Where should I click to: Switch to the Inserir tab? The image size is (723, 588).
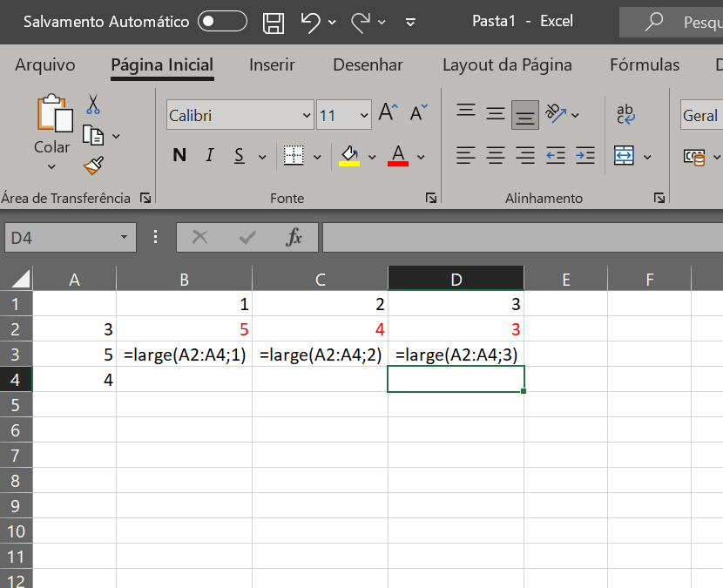click(272, 65)
